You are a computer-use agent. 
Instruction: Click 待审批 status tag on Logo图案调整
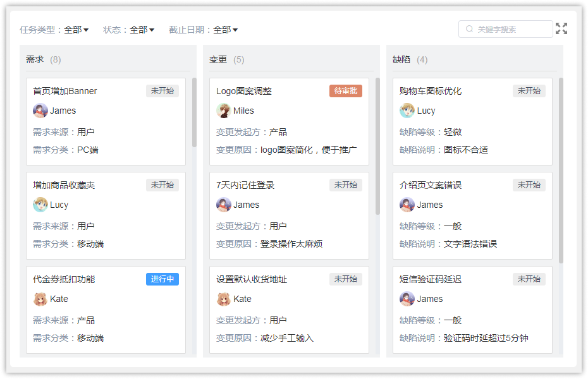346,91
